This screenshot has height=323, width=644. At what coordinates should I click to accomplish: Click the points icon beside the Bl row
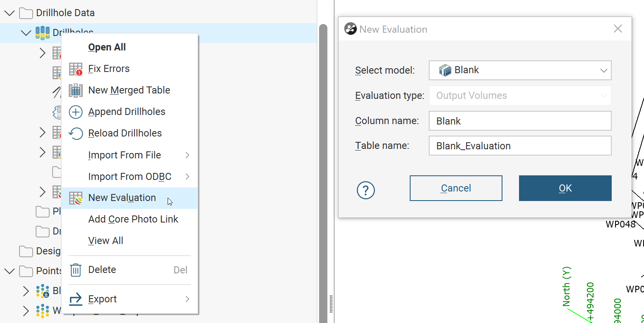[43, 291]
